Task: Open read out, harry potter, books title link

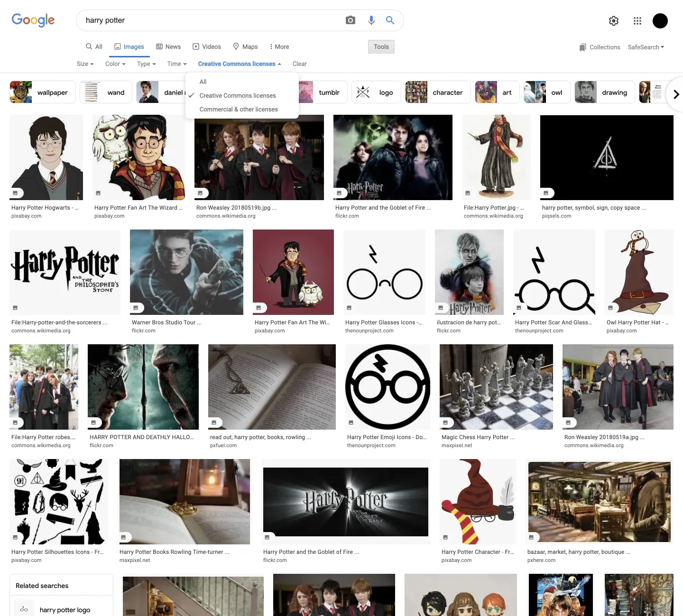Action: pos(260,437)
